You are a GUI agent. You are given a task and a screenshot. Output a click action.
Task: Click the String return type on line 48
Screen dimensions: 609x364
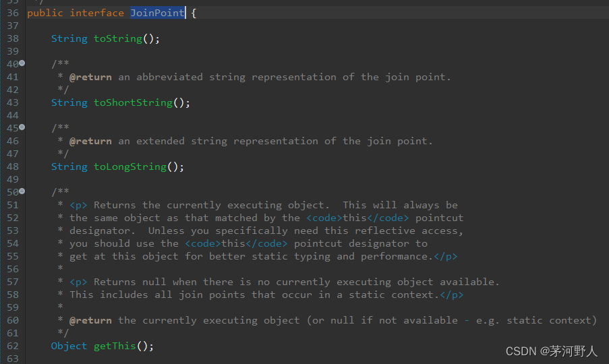click(x=69, y=166)
